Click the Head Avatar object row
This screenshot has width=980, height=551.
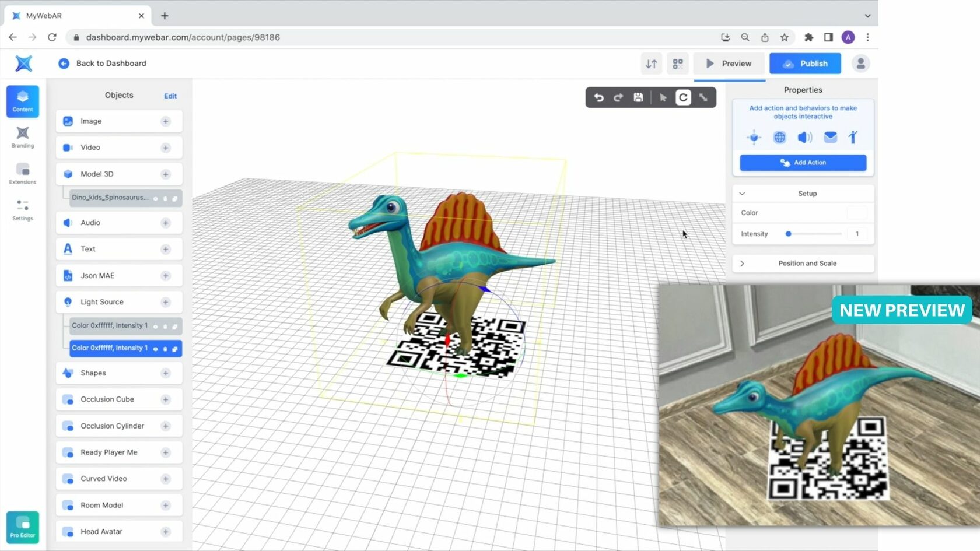click(x=119, y=532)
